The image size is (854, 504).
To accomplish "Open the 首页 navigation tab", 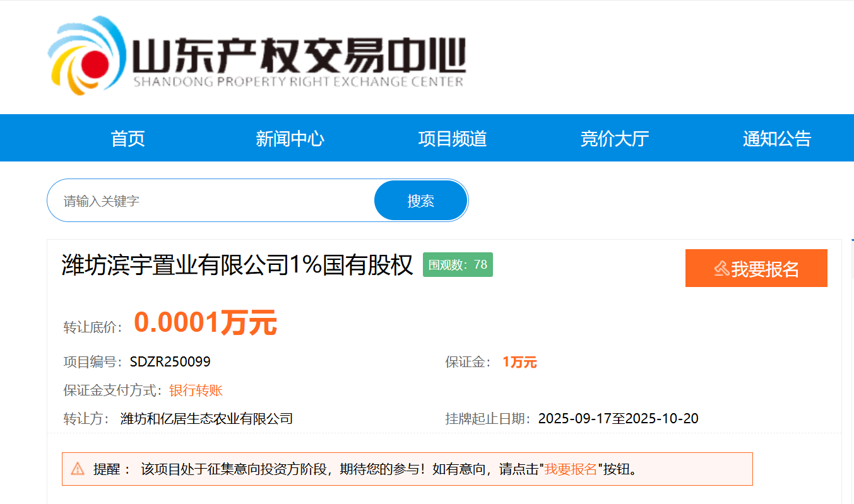I will (128, 139).
